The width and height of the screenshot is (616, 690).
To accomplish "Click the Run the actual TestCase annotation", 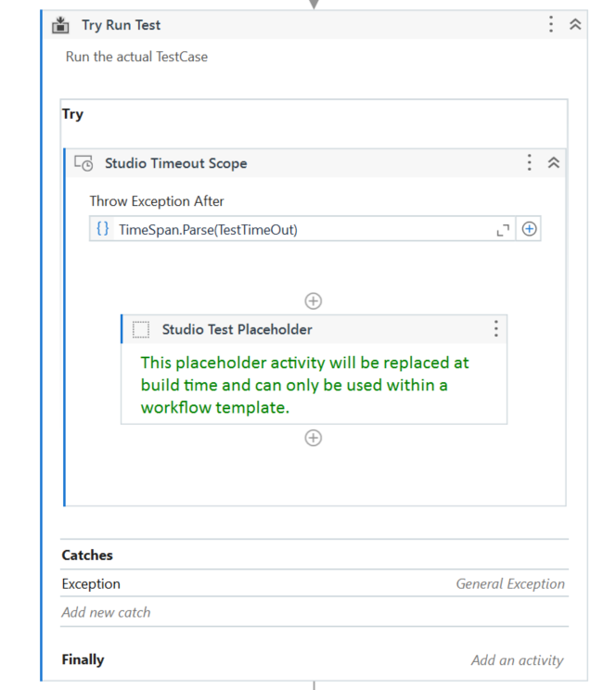I will click(136, 57).
